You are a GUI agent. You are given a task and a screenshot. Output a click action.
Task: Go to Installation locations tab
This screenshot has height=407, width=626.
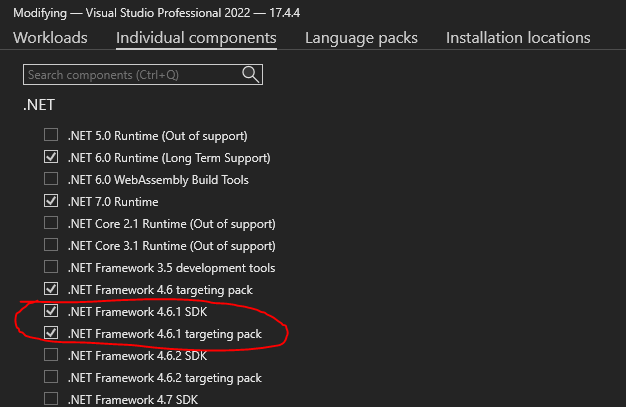click(x=518, y=38)
